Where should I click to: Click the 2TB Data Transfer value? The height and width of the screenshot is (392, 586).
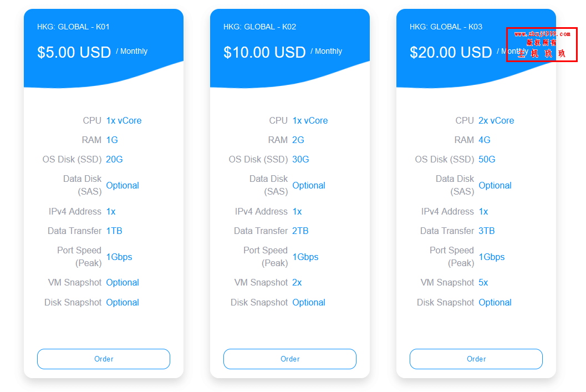point(300,231)
